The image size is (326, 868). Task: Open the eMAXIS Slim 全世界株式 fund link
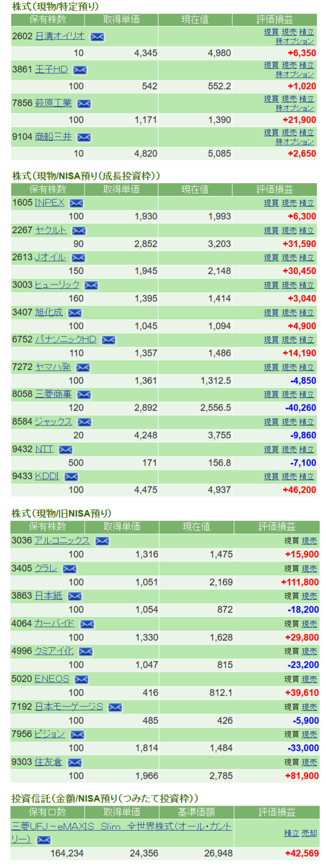(121, 826)
